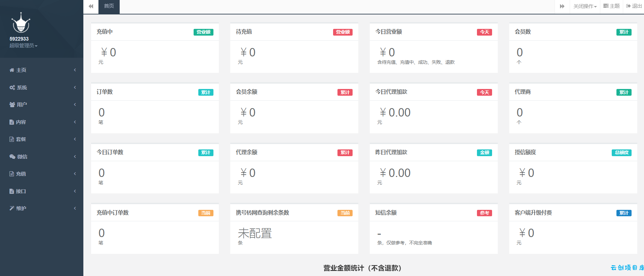Click the 累计 badge on 会员数 card
The height and width of the screenshot is (276, 644).
tap(624, 32)
